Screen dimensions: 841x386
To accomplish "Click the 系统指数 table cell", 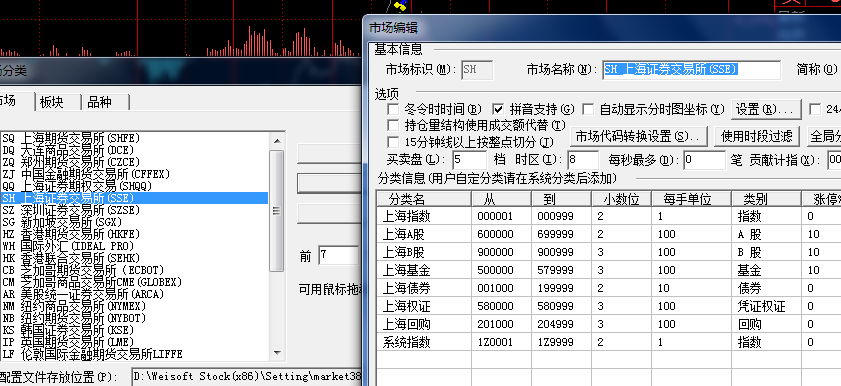I will 424,342.
